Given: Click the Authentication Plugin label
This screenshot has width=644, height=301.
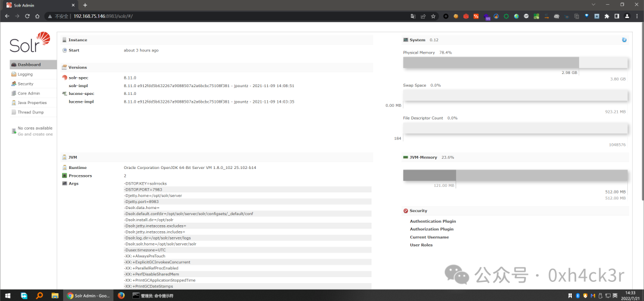Looking at the screenshot, I should (432, 221).
